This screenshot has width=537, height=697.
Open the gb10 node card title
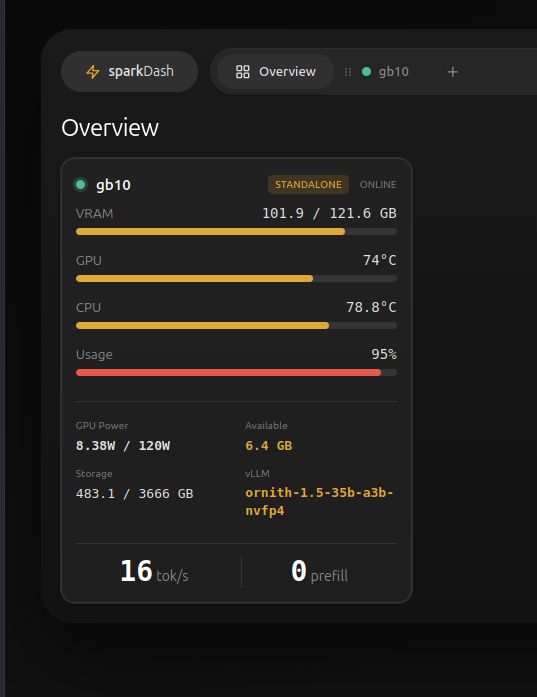click(x=113, y=185)
